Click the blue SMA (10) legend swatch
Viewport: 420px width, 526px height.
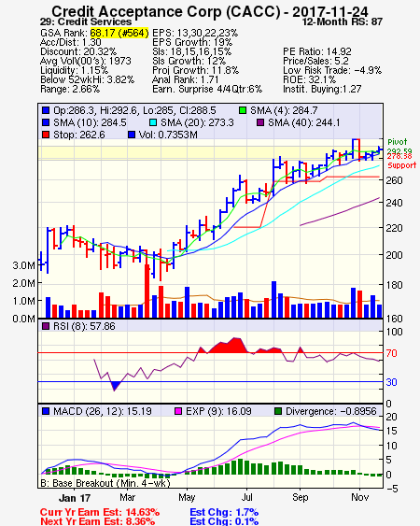point(46,122)
